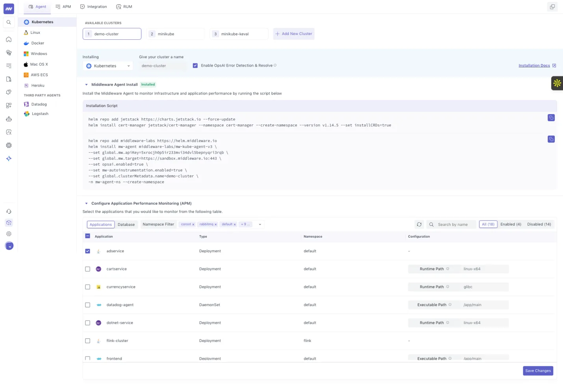This screenshot has width=563, height=392.
Task: Select the Database tab
Action: [x=126, y=225]
